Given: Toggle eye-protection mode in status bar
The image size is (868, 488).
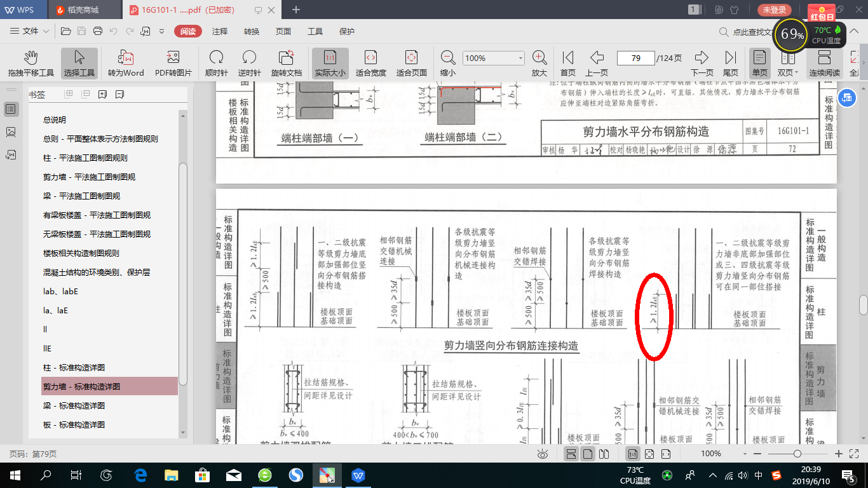Looking at the screenshot, I should click(x=542, y=454).
